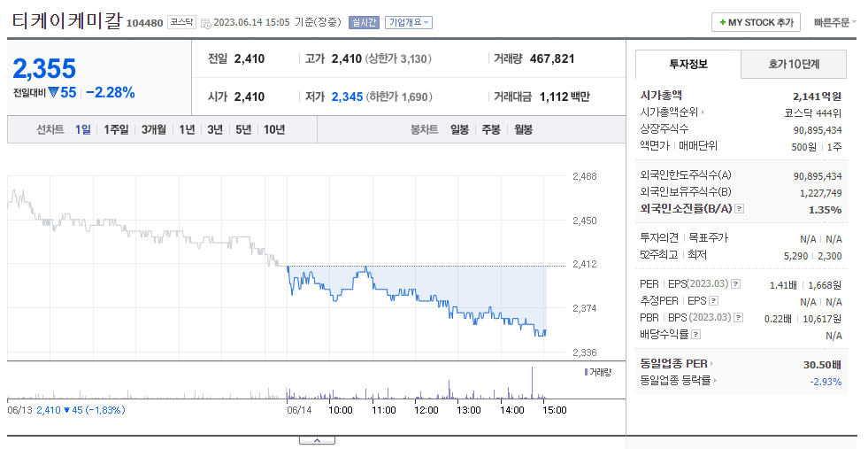Click the purple 거래량 legend marker
868x449 pixels.
[587, 372]
